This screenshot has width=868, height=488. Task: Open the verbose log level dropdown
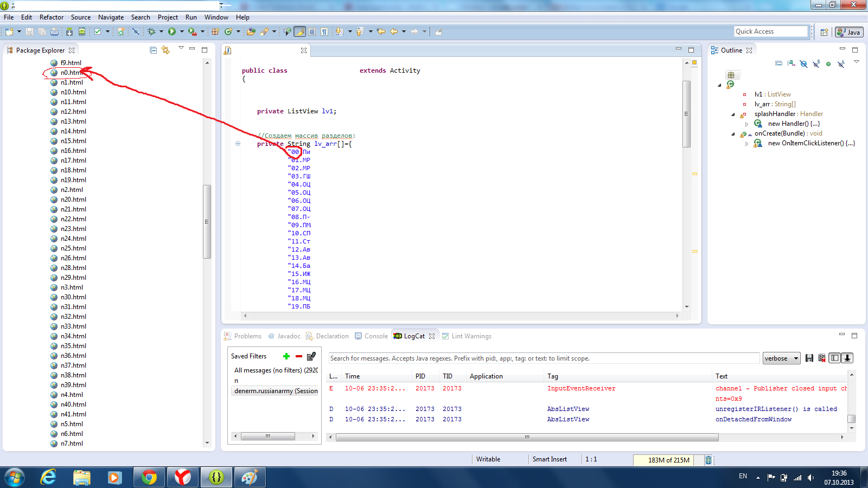pos(782,358)
